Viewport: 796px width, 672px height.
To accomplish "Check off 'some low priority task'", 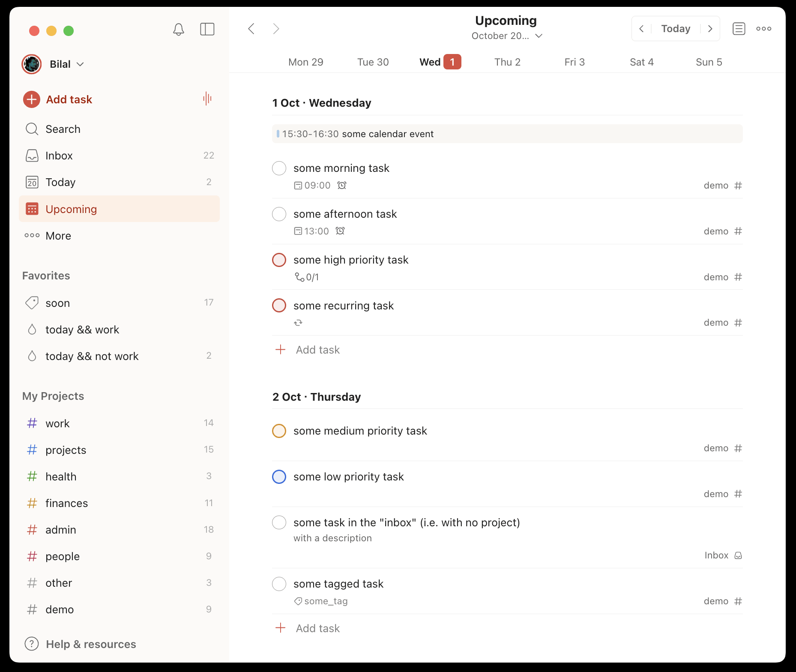I will (x=279, y=477).
